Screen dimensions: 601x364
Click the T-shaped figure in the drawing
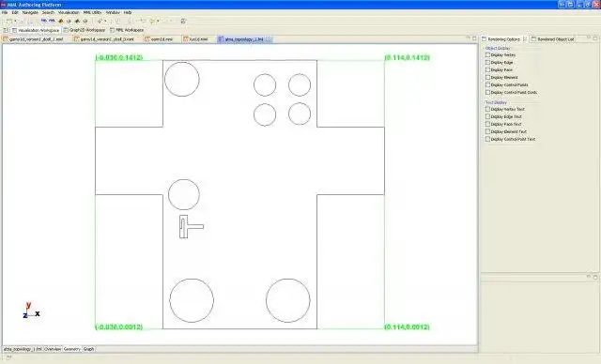pyautogui.click(x=192, y=227)
